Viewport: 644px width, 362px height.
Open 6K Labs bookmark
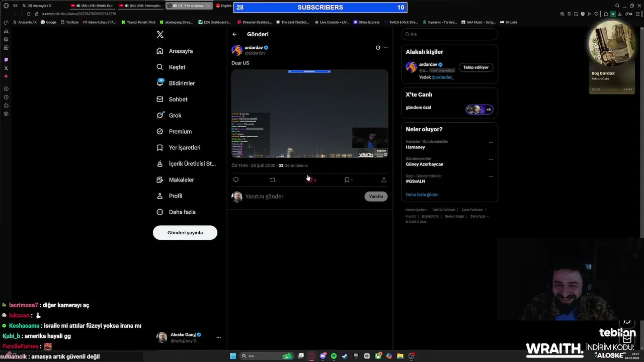509,22
